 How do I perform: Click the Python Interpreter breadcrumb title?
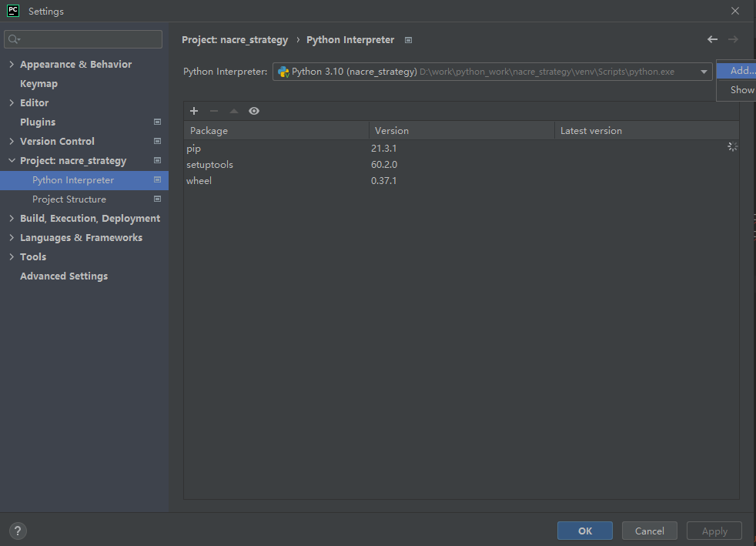tap(350, 40)
